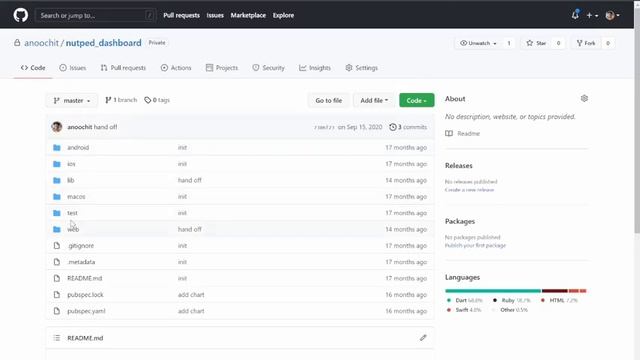Switch to the Projects tab
This screenshot has height=360, width=640.
(222, 68)
